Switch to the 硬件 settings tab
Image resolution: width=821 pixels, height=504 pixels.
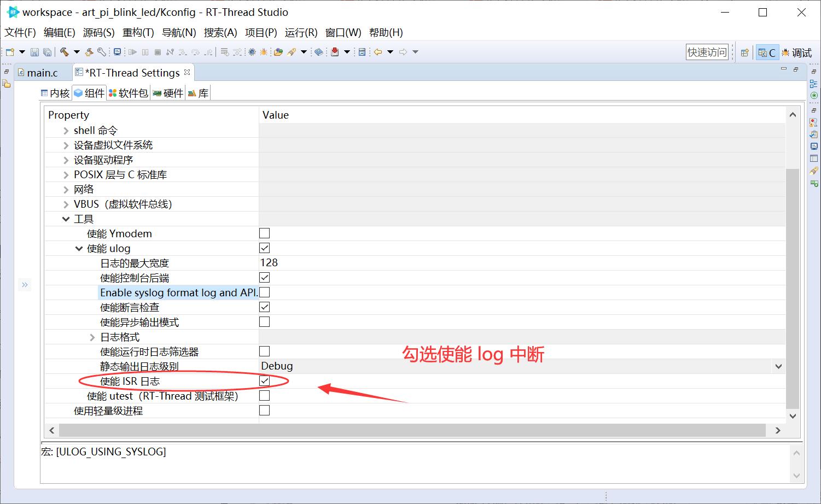(x=168, y=93)
